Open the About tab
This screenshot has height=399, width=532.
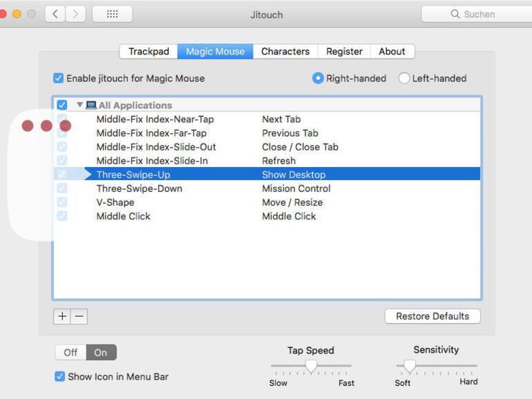392,52
